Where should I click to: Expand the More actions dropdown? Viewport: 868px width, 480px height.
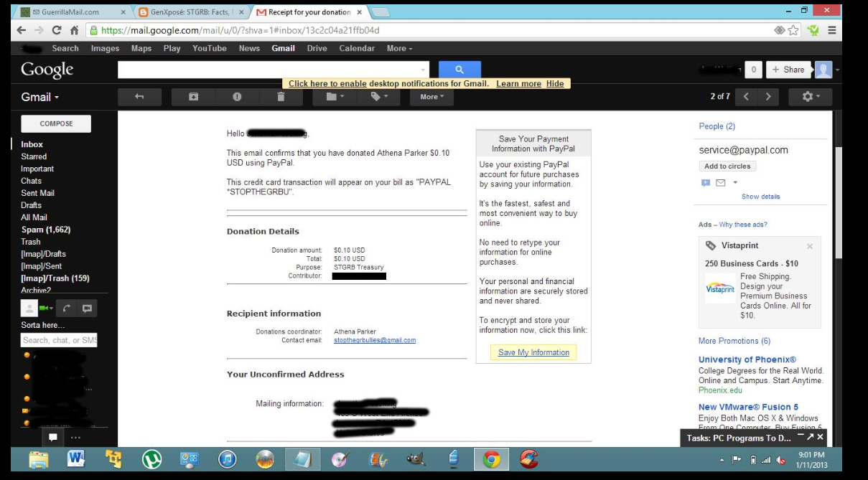[x=431, y=97]
